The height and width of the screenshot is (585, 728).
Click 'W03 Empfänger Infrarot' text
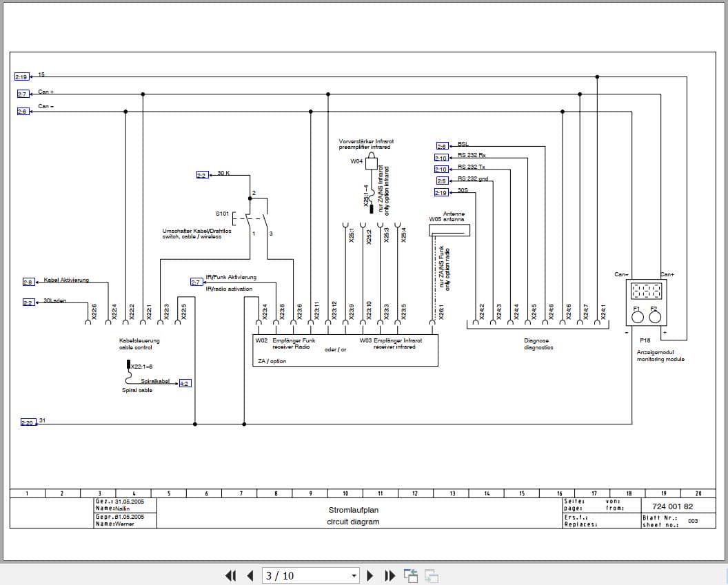click(x=391, y=340)
